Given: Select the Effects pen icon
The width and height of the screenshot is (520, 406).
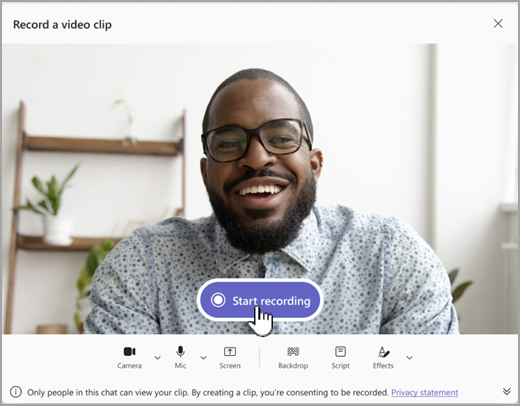Looking at the screenshot, I should tap(383, 352).
